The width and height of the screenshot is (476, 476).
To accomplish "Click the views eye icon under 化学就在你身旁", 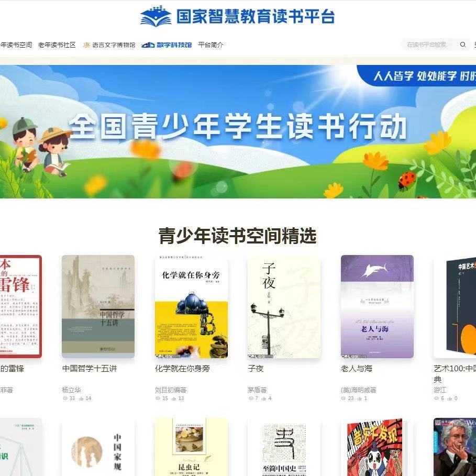I will coord(158,398).
